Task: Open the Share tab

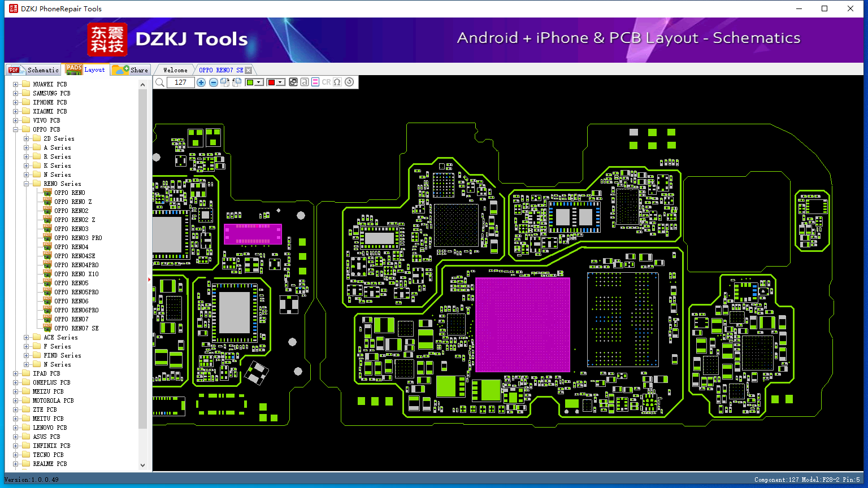Action: coord(130,70)
